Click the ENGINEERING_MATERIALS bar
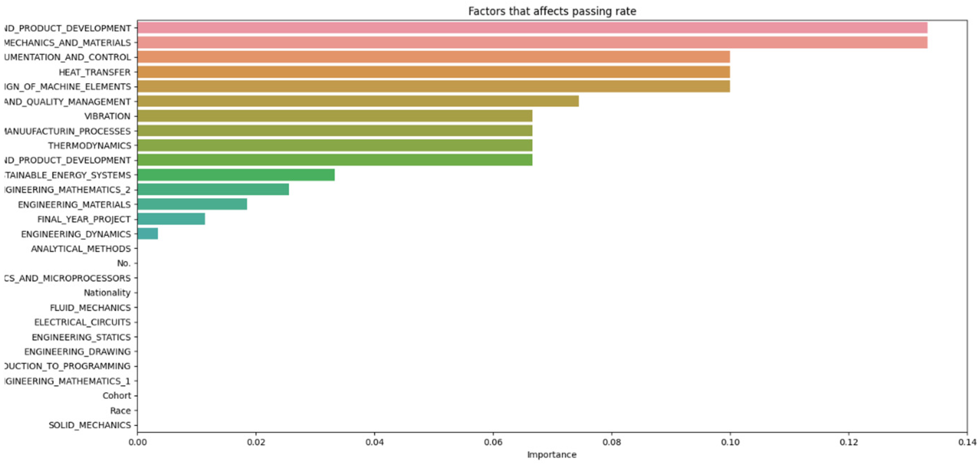Image resolution: width=980 pixels, height=465 pixels. pyautogui.click(x=192, y=204)
